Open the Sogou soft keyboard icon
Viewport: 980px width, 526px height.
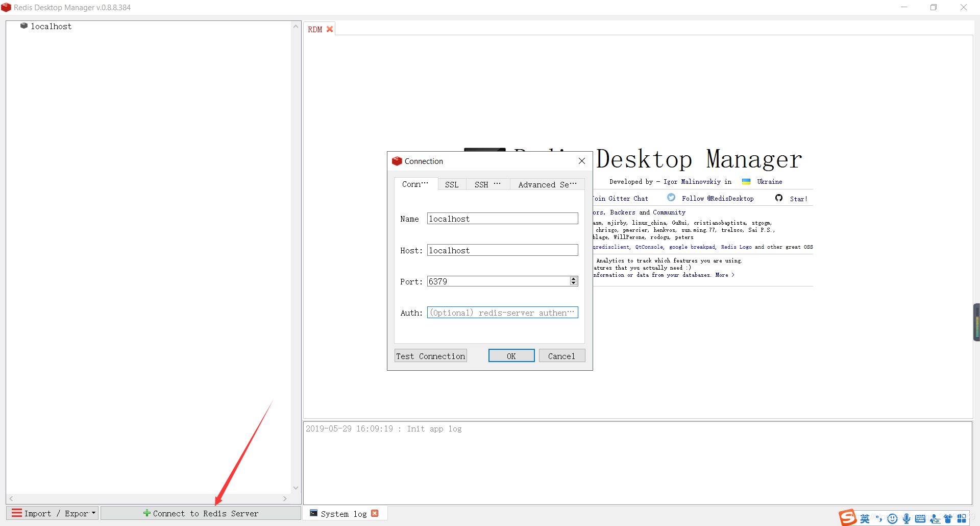pos(920,519)
